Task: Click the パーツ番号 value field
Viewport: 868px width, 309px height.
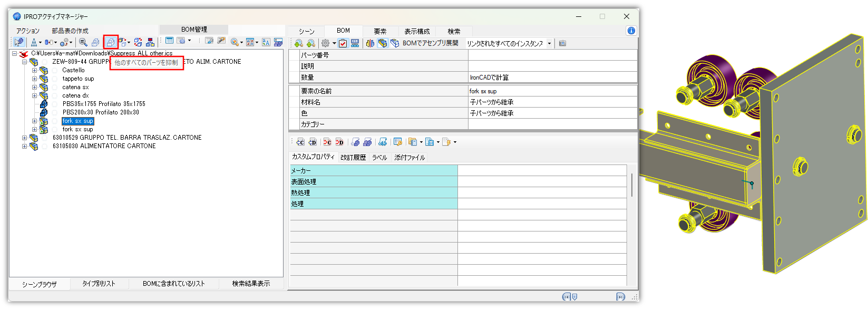Action: coord(552,55)
